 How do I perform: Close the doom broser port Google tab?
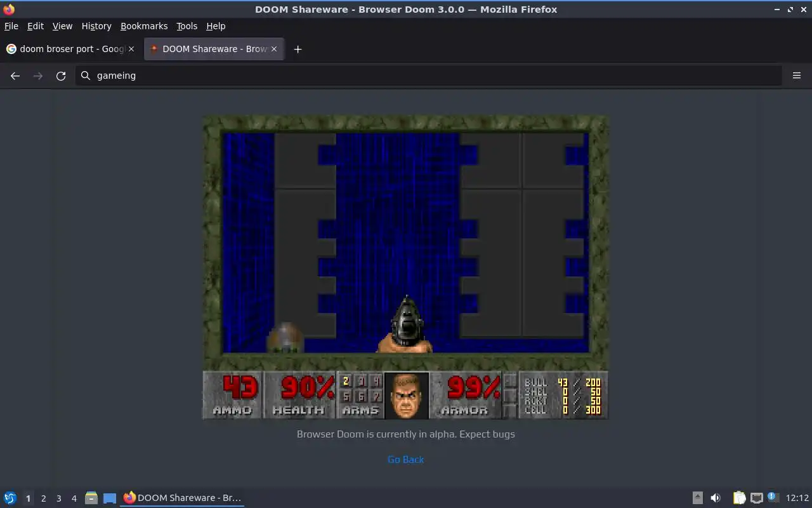click(x=132, y=49)
